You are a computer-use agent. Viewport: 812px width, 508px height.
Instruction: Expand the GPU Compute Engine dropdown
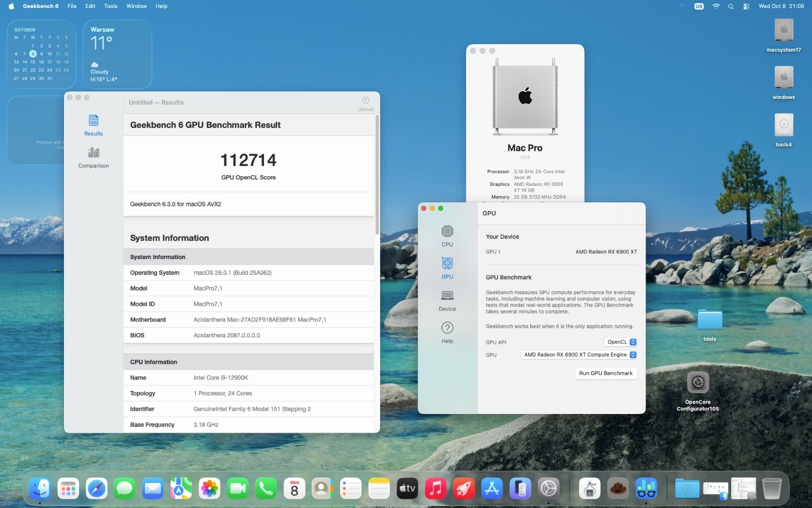click(579, 355)
